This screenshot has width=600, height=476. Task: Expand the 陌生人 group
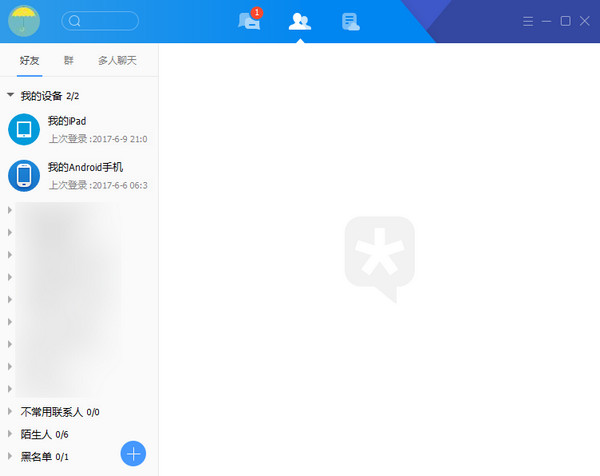point(10,434)
